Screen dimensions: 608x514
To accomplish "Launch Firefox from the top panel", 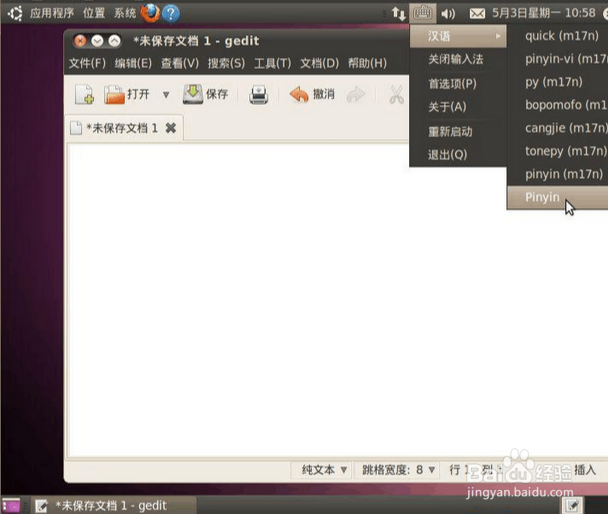I will coord(150,13).
